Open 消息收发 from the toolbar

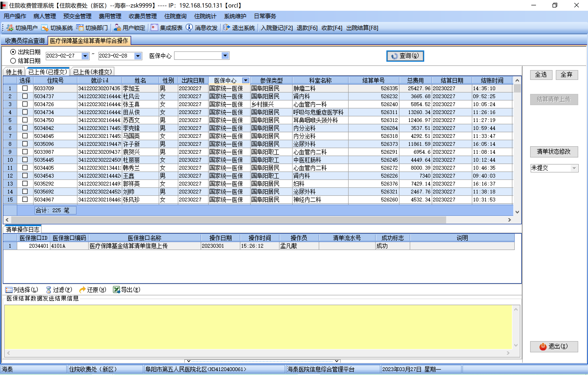(x=189, y=28)
